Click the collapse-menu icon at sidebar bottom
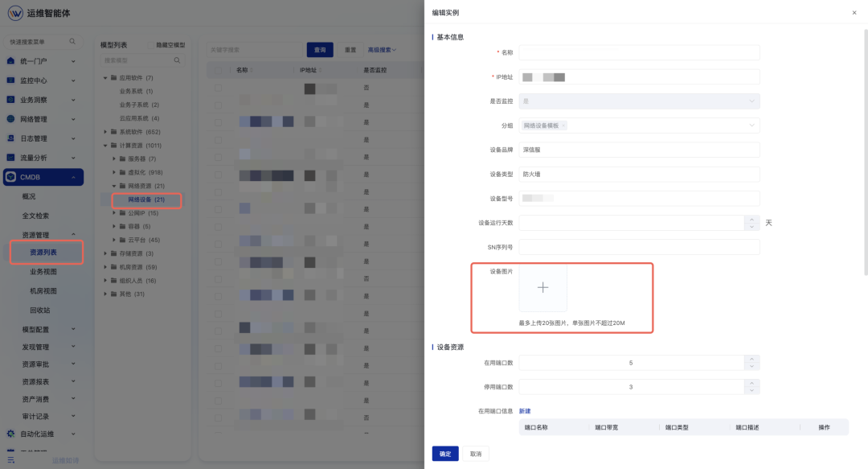Viewport: 868px width, 469px height. (10, 460)
